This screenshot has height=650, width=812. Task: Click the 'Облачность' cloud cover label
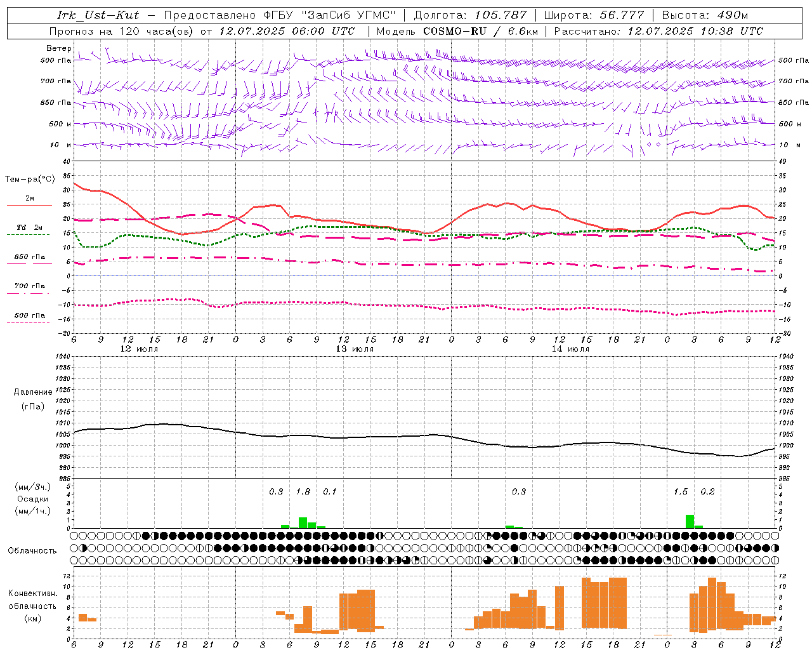[x=32, y=551]
